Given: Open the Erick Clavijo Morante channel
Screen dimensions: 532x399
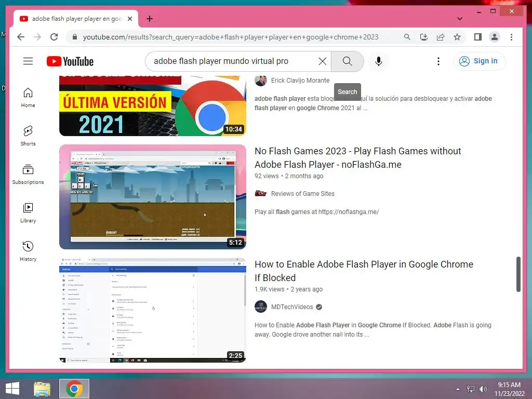Looking at the screenshot, I should pyautogui.click(x=300, y=81).
